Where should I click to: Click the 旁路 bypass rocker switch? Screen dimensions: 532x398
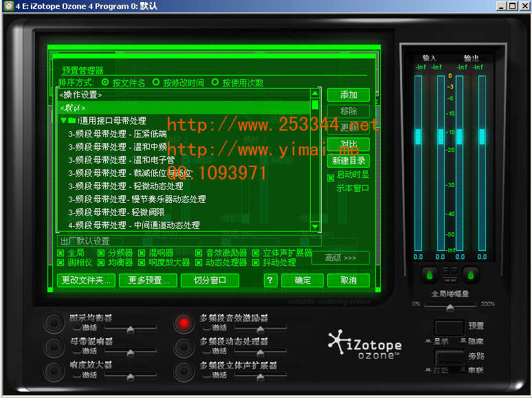[x=450, y=357]
